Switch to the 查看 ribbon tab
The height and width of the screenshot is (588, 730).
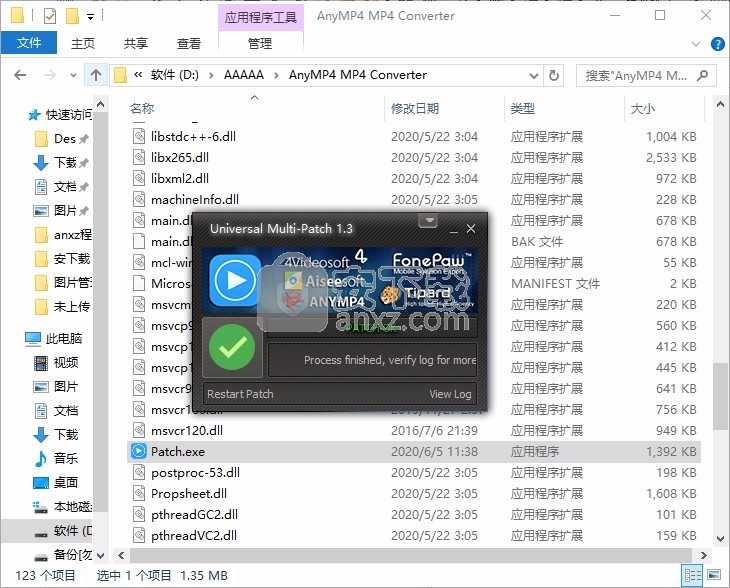[x=188, y=43]
